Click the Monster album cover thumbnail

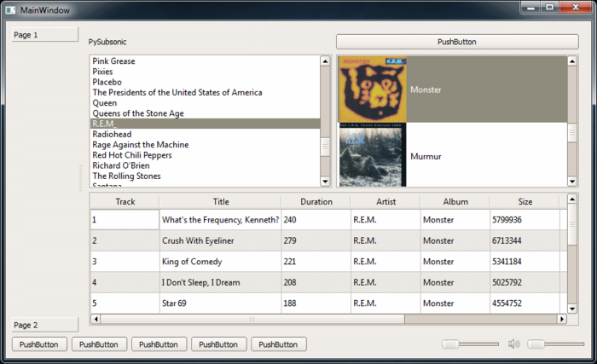pos(373,90)
